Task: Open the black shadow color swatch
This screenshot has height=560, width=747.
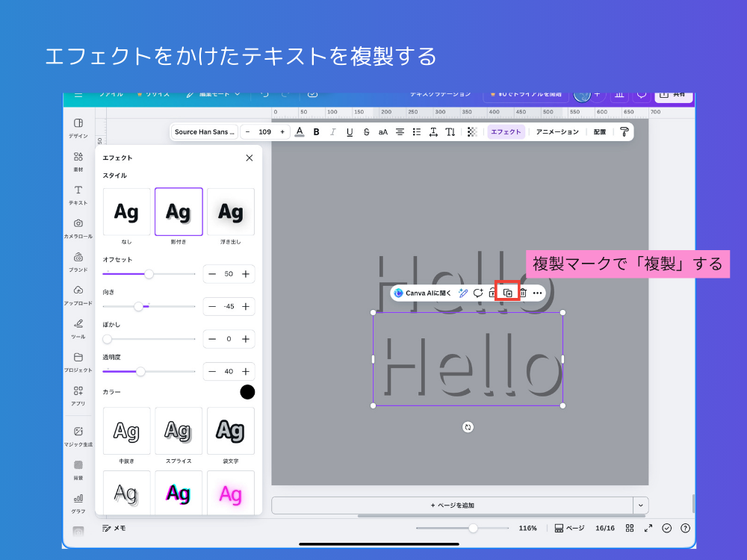Action: [247, 391]
